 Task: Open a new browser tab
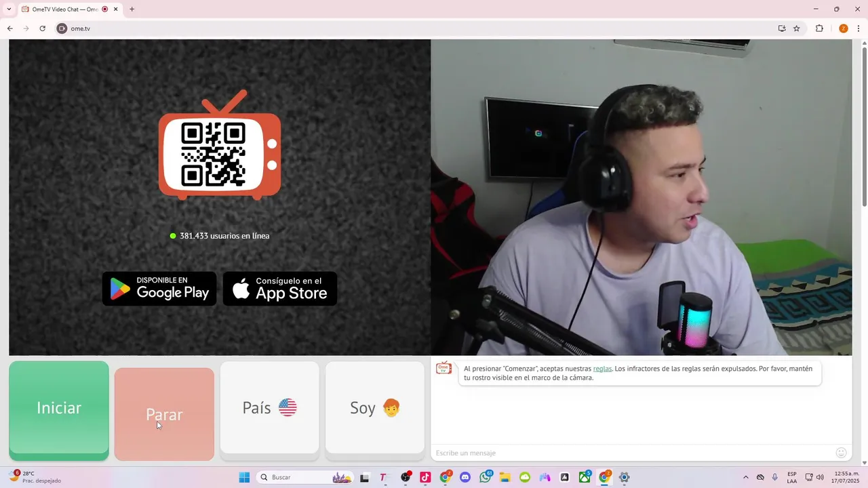[x=132, y=9]
